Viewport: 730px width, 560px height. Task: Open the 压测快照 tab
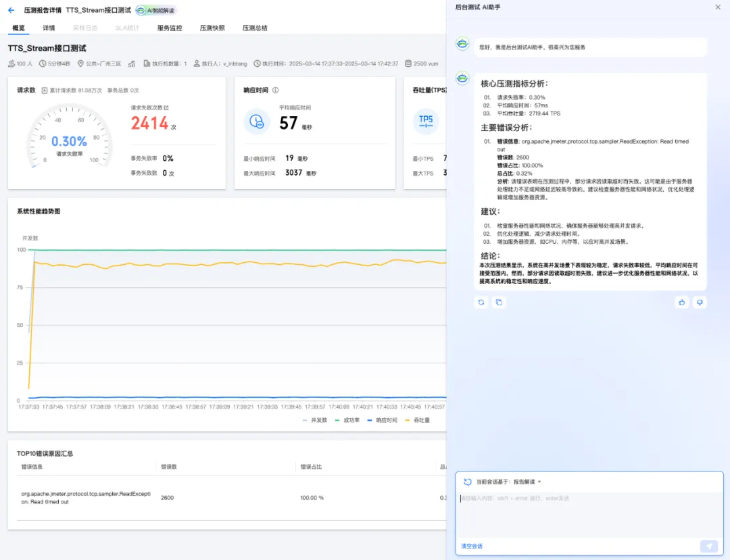point(212,28)
